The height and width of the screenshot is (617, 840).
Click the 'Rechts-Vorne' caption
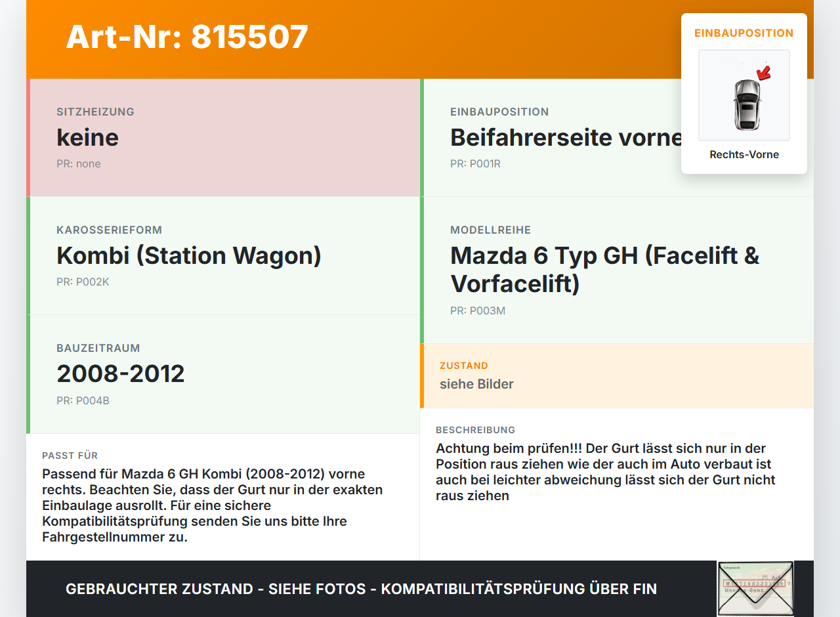744,155
